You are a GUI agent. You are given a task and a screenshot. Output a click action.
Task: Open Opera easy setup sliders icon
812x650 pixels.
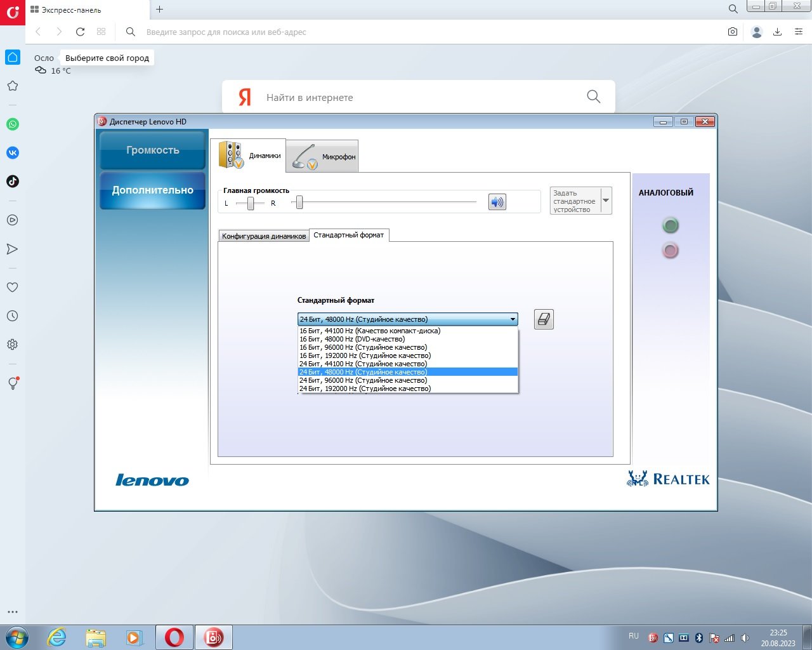[x=799, y=32]
